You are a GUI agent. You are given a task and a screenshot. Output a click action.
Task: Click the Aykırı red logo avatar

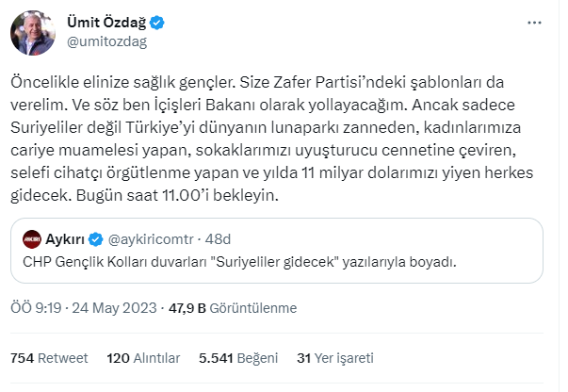[x=32, y=239]
